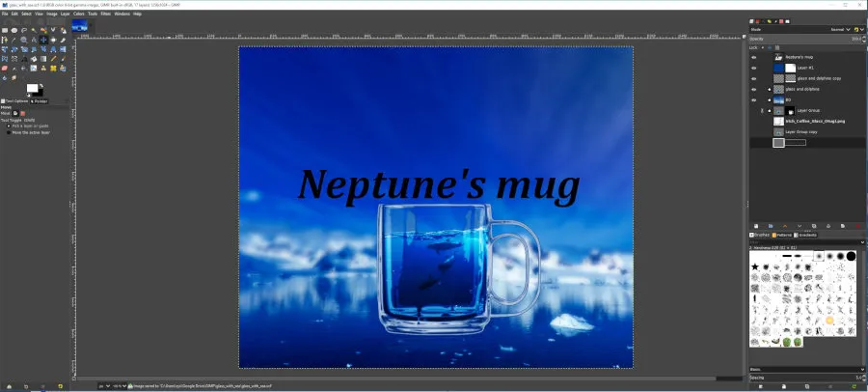Select the Pencil tool
This screenshot has height=392, width=868.
coord(53,59)
